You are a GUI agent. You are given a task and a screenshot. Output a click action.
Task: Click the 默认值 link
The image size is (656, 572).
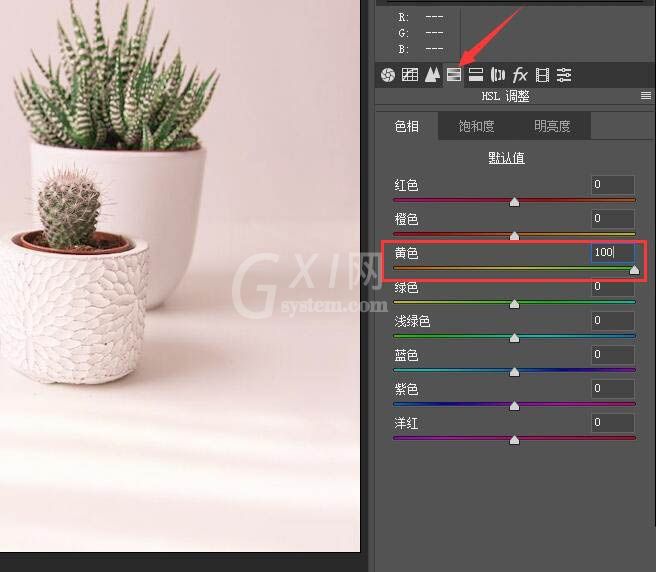(506, 158)
